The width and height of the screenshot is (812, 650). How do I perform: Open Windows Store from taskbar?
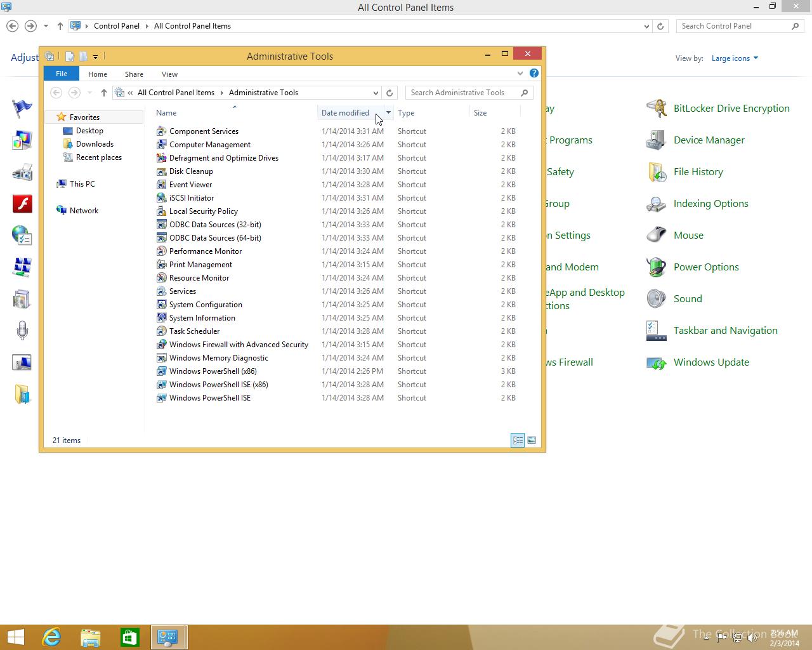pyautogui.click(x=130, y=637)
